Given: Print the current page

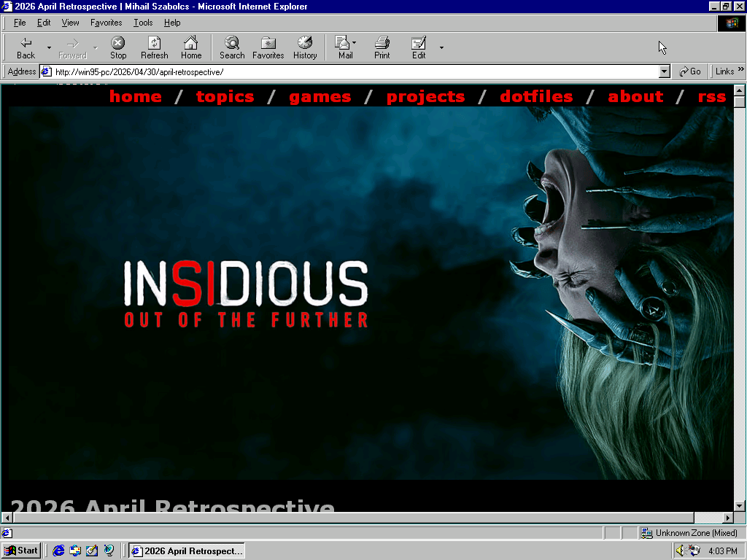Looking at the screenshot, I should pos(382,47).
